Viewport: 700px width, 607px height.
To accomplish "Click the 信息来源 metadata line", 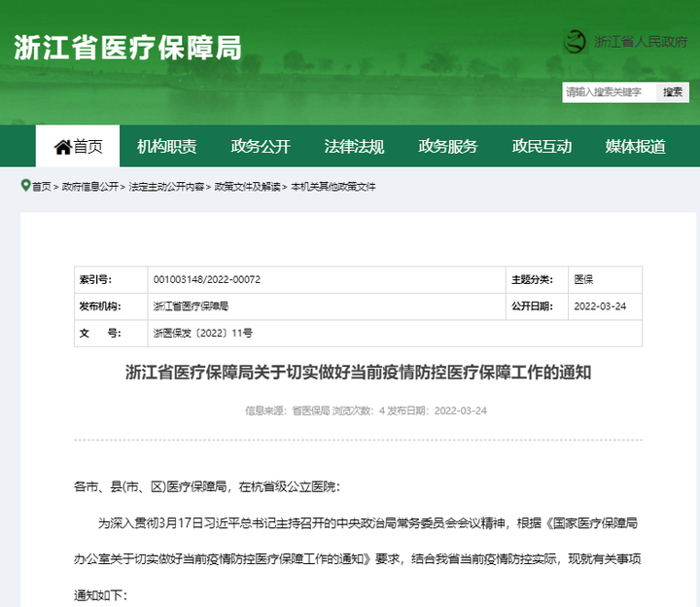I will click(x=366, y=411).
